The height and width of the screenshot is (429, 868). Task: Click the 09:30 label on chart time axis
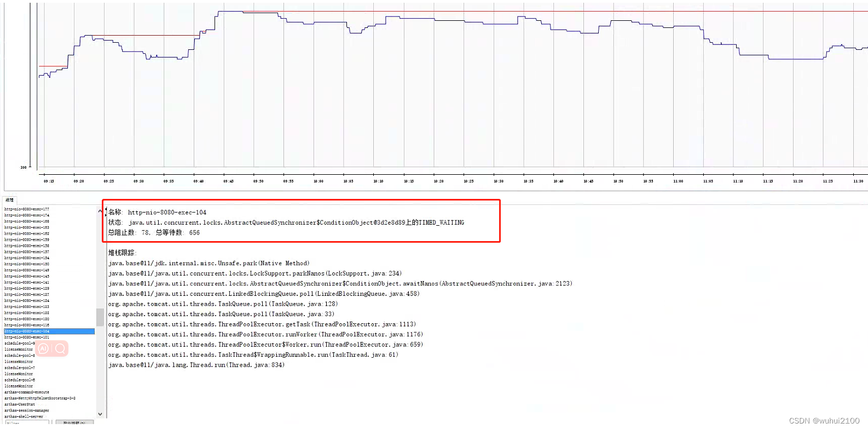point(138,181)
